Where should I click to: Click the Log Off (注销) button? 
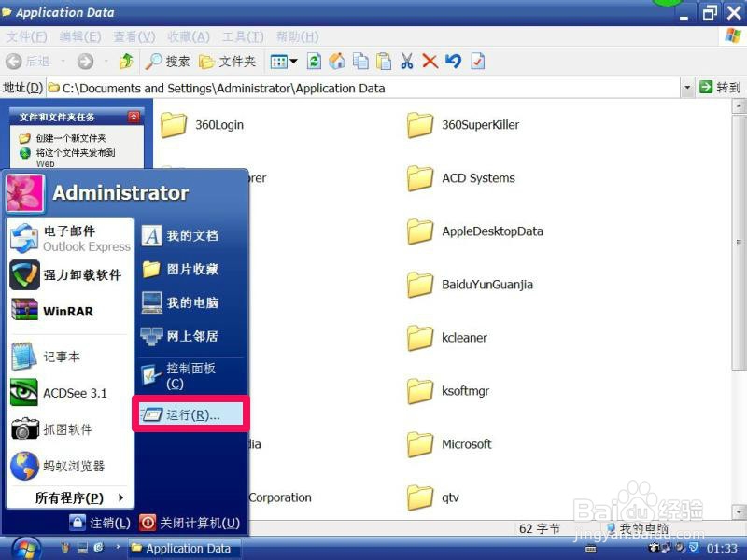click(x=100, y=523)
